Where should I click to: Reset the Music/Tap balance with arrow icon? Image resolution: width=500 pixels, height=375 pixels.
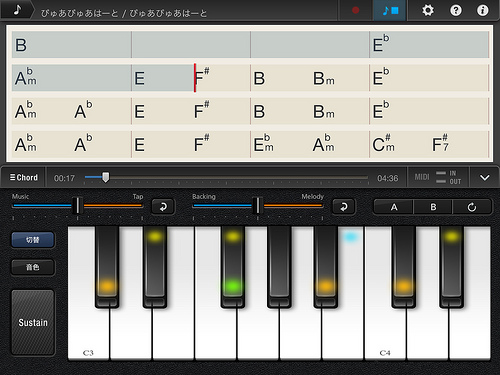pos(163,207)
